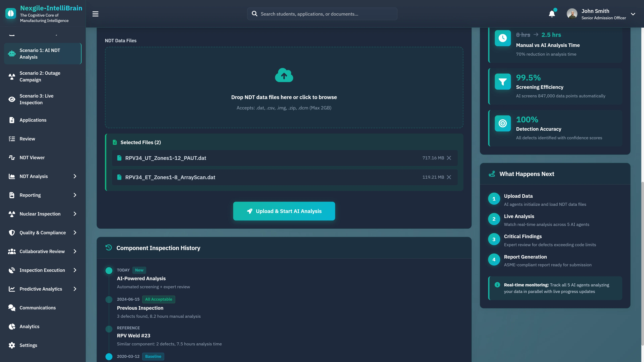The width and height of the screenshot is (644, 362).
Task: Expand the Predictive Analytics menu
Action: (x=75, y=289)
